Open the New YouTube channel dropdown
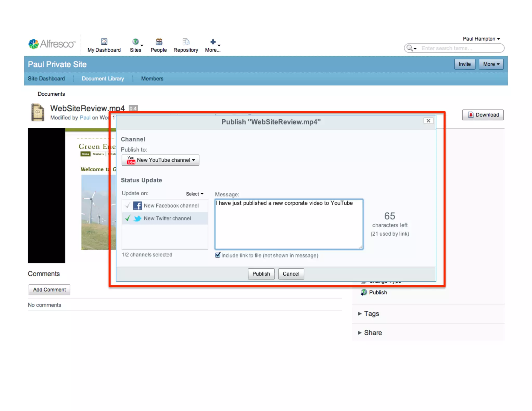 [161, 160]
